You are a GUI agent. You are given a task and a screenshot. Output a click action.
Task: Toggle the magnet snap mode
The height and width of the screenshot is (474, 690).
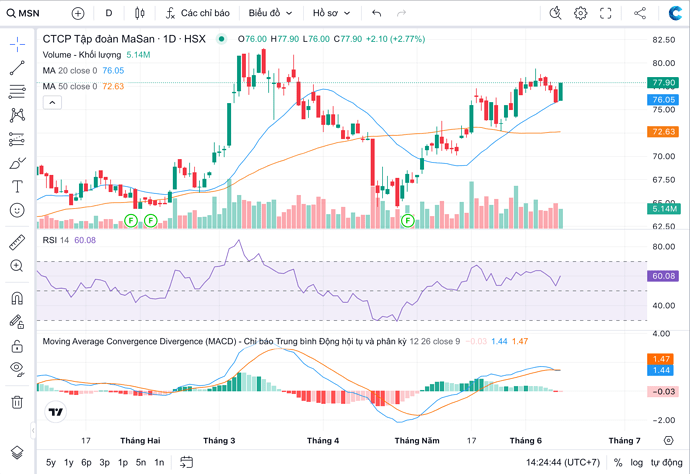17,297
